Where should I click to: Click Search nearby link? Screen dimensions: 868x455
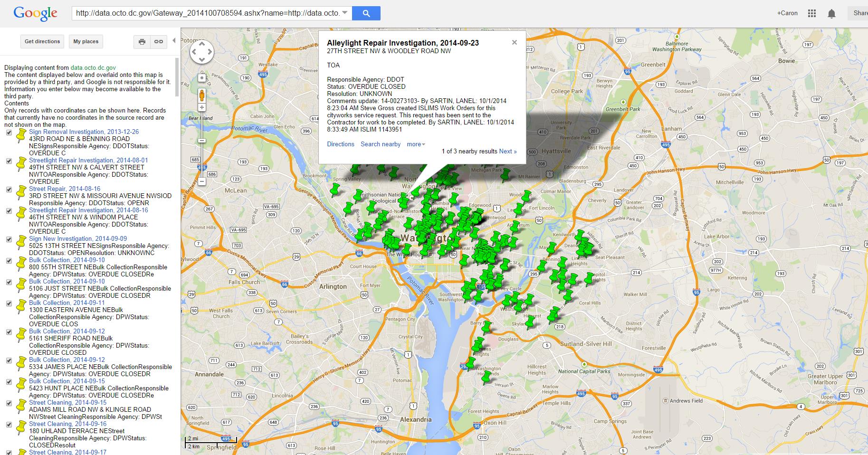pyautogui.click(x=381, y=144)
